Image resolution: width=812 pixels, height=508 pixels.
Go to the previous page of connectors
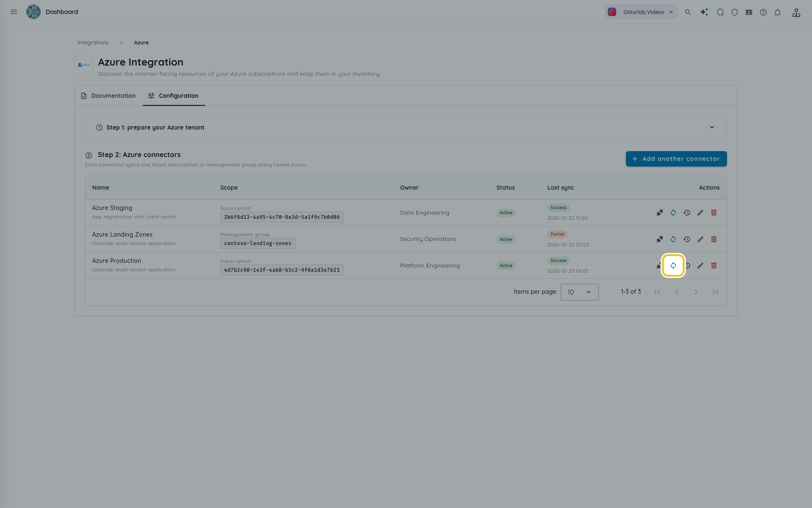pos(677,292)
